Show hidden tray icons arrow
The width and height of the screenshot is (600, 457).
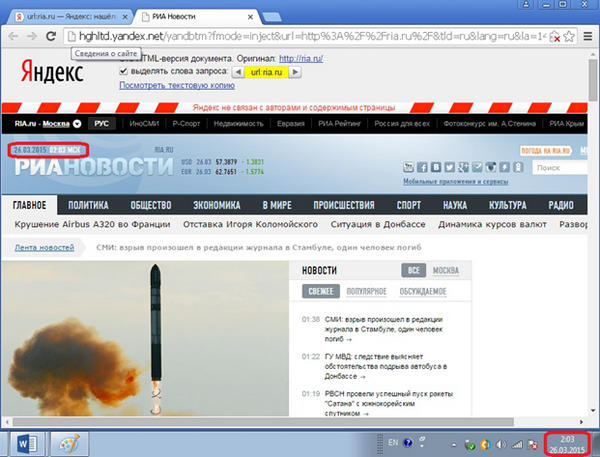pyautogui.click(x=453, y=445)
